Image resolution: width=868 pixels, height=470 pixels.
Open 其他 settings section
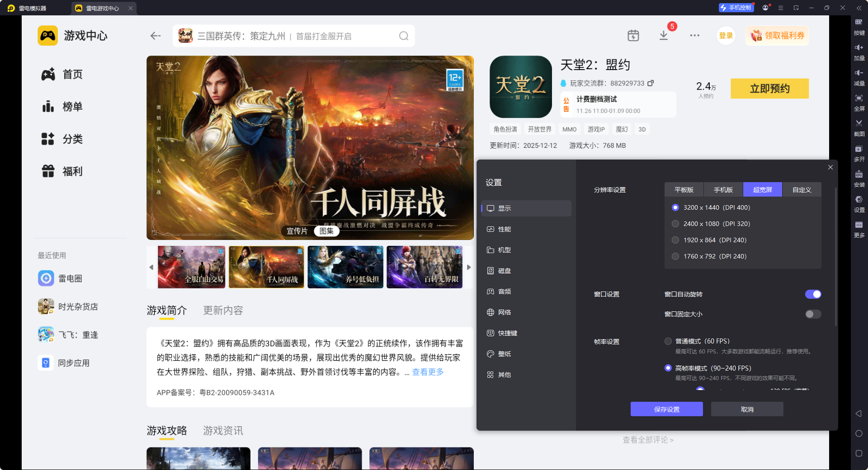pos(526,375)
